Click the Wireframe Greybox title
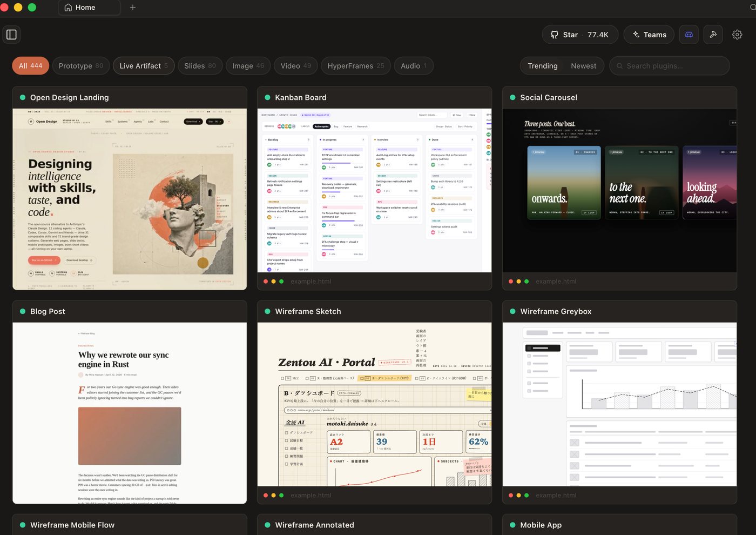The height and width of the screenshot is (535, 756). tap(556, 311)
